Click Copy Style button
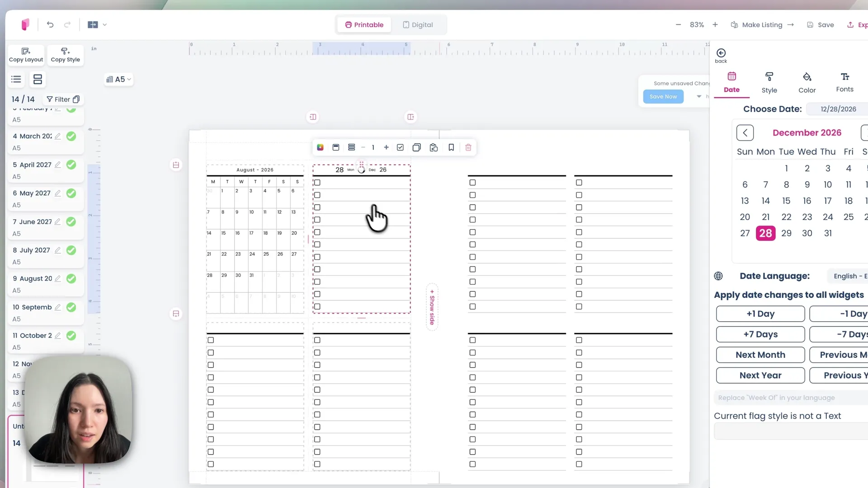Image resolution: width=868 pixels, height=488 pixels. pyautogui.click(x=65, y=55)
